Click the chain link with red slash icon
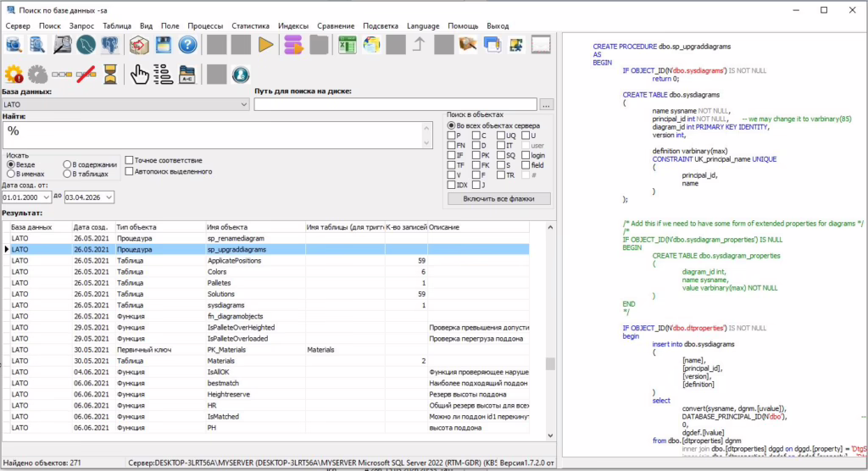 point(86,75)
